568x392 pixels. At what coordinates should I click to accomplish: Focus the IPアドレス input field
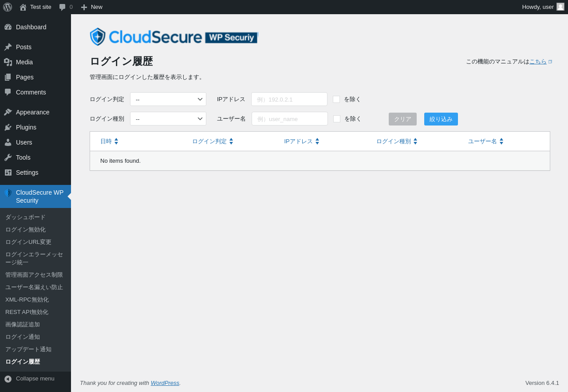point(289,99)
